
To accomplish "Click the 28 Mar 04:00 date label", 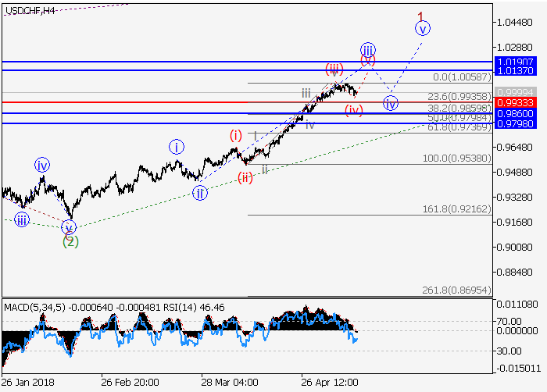I will (x=228, y=383).
